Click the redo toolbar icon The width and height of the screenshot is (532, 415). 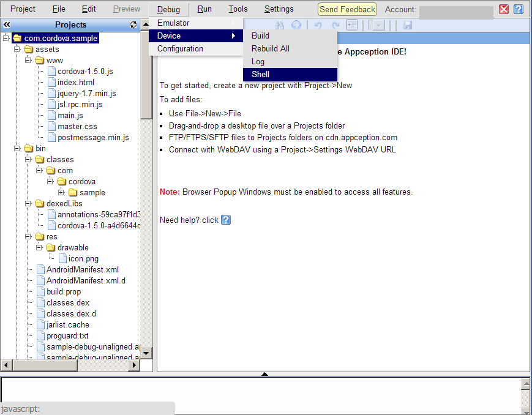(x=335, y=26)
